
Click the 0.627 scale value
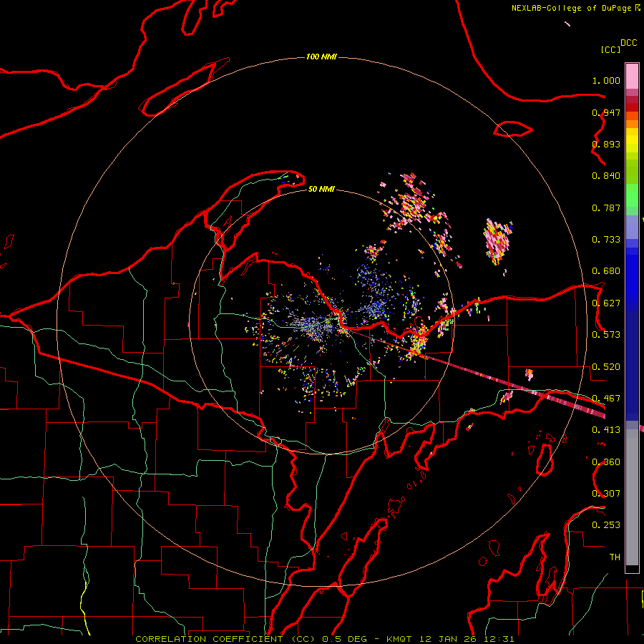tap(606, 303)
